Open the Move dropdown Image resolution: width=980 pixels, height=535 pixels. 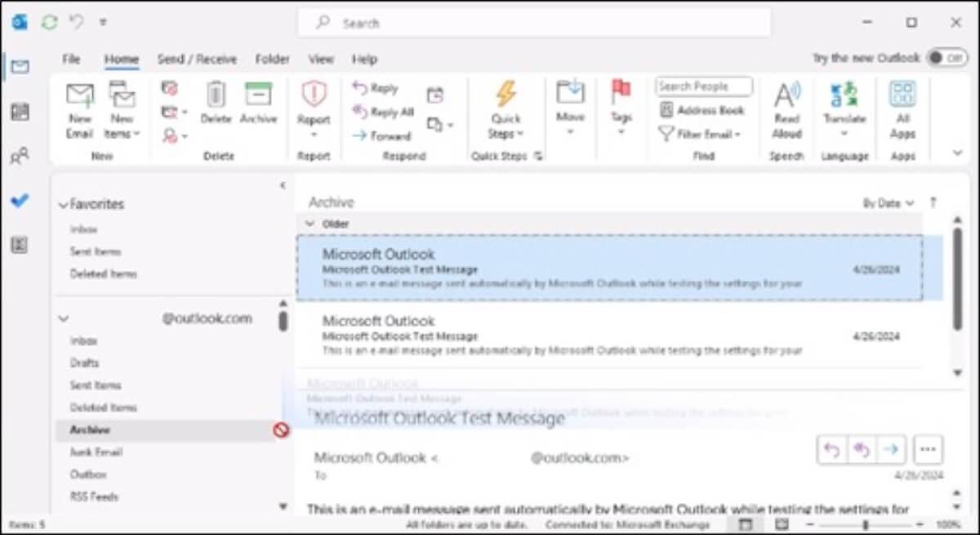(570, 108)
